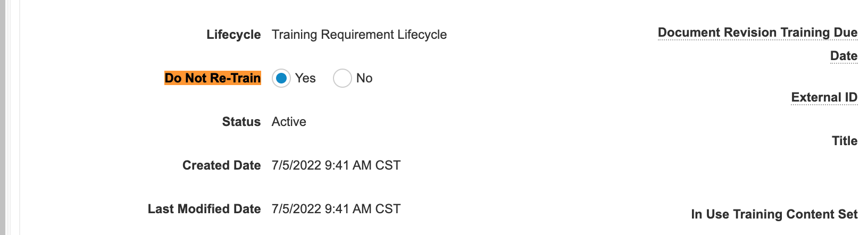Screen dimensions: 868x235
Task: Click Document Revision Training Due label line
Action: (x=757, y=32)
